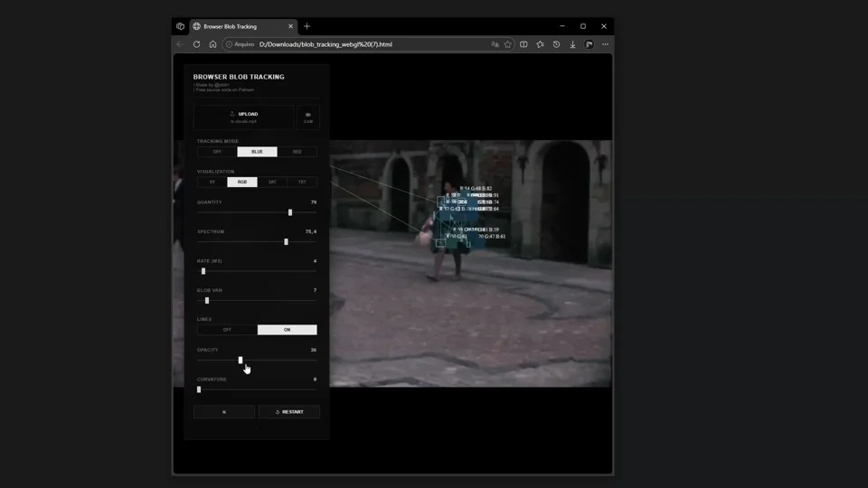The image size is (868, 488).
Task: Click the Opacity slider handle
Action: point(241,361)
